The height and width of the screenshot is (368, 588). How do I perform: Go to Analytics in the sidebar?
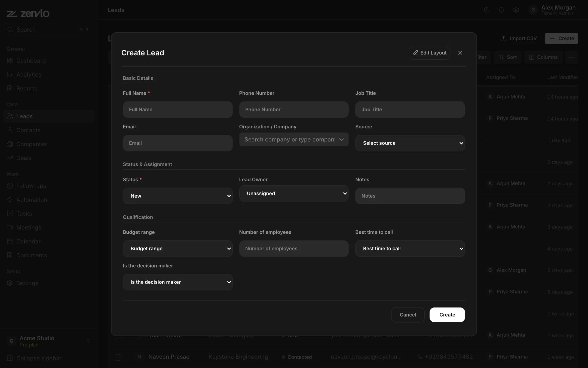49,74
